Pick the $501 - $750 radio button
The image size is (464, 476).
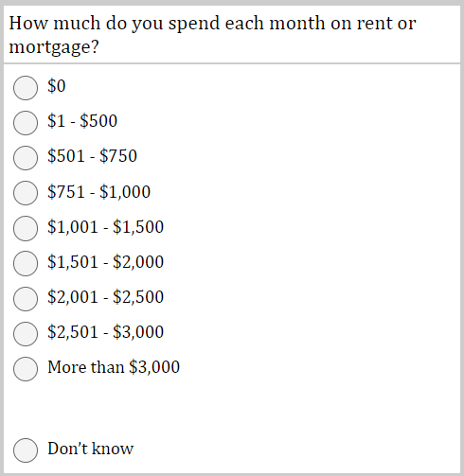tap(26, 158)
